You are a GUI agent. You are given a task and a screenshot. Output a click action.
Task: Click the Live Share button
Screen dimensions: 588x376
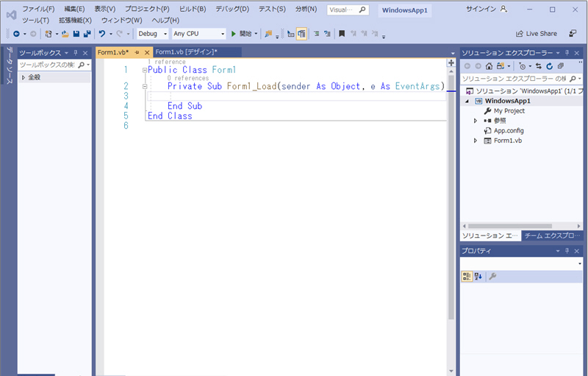pos(537,33)
